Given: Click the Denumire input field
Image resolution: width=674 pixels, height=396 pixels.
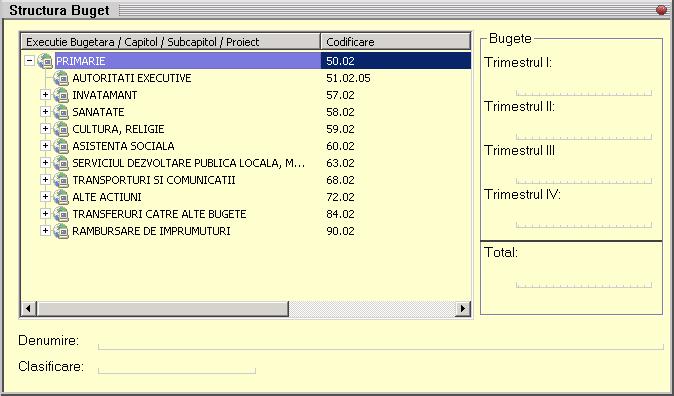Looking at the screenshot, I should [381, 341].
